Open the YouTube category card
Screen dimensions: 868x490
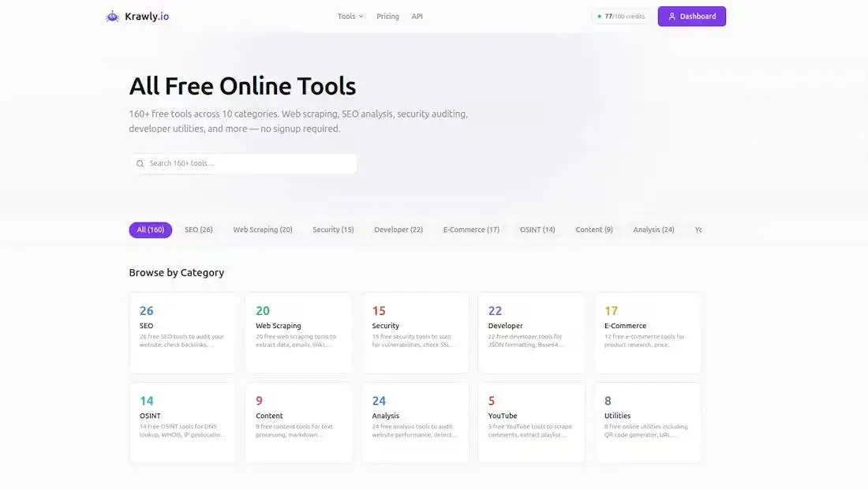click(531, 422)
